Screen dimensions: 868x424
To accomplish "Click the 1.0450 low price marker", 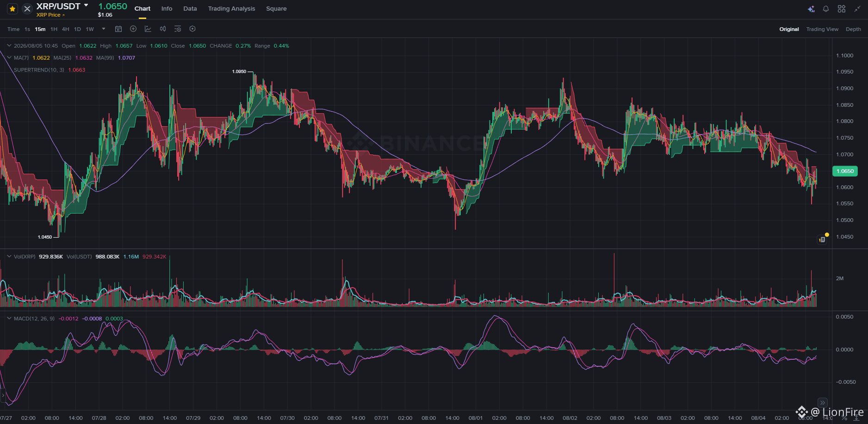I will click(x=45, y=237).
